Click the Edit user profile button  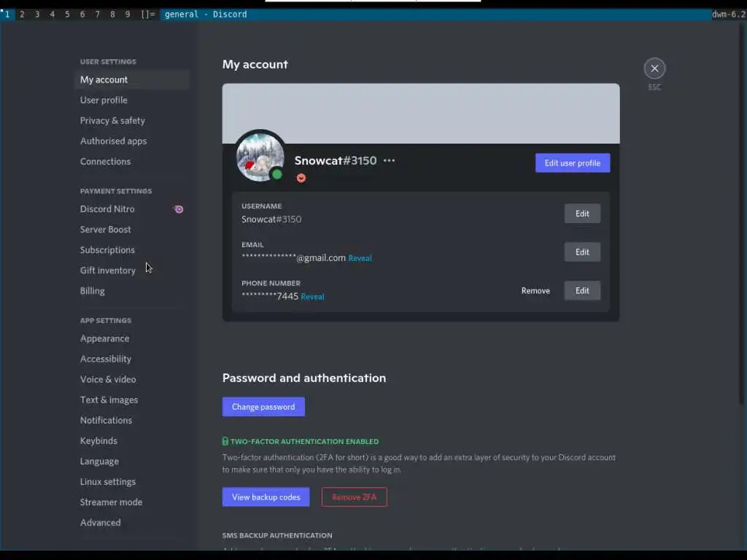pos(572,163)
